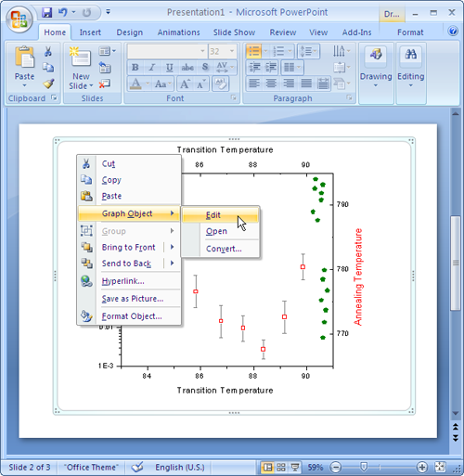Screen dimensions: 464x476
Task: Open Columns dropdown in Paragraph group
Action: tap(292, 67)
